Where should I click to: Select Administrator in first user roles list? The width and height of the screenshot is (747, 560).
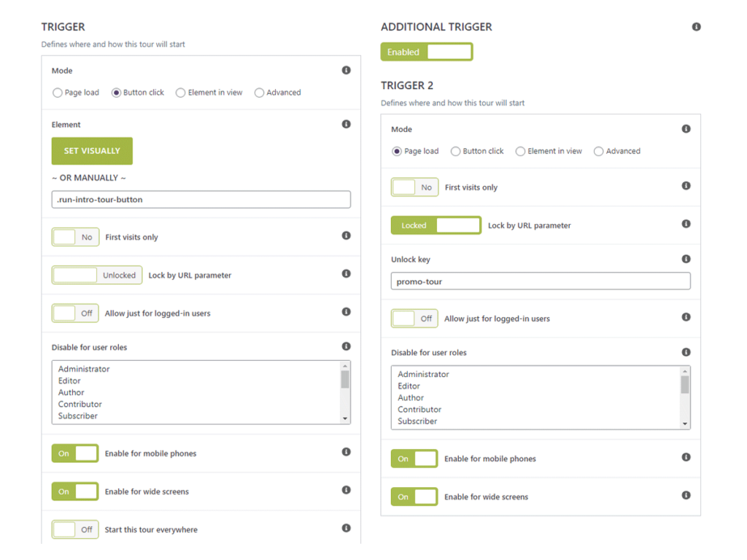(84, 369)
